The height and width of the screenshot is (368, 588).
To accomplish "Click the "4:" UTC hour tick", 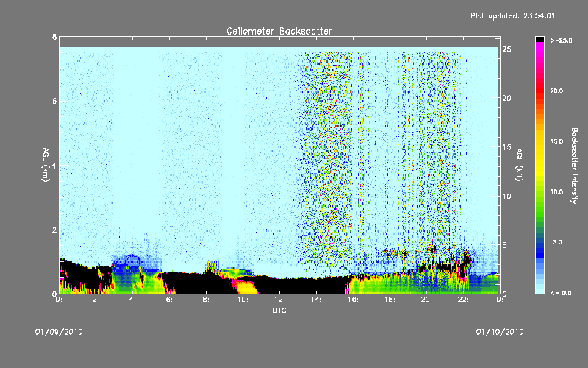I will (133, 300).
